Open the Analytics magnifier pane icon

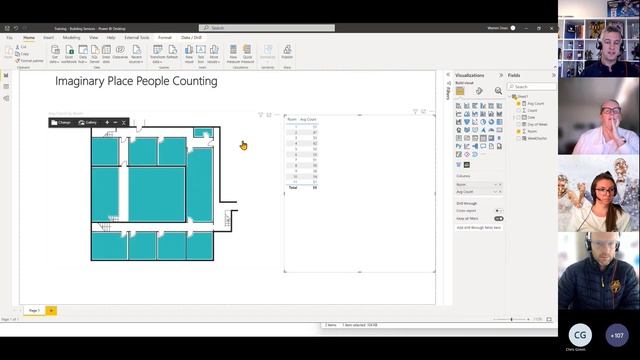pos(498,91)
